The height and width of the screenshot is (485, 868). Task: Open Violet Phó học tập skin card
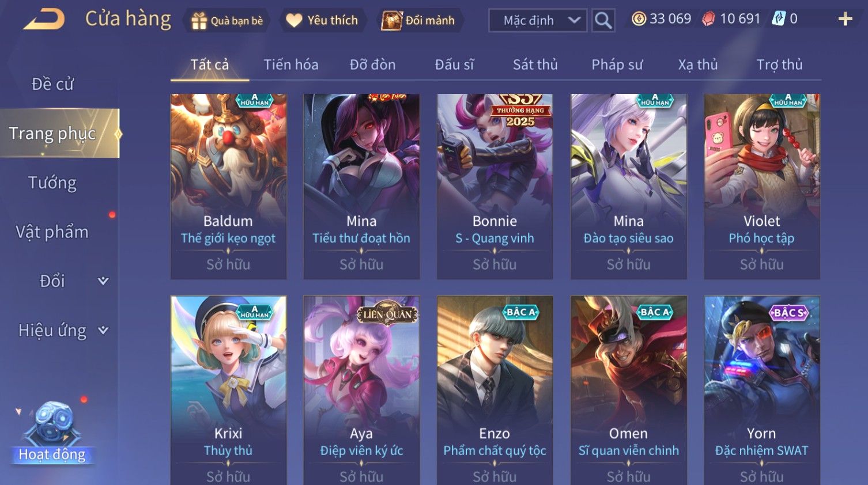[x=762, y=187]
